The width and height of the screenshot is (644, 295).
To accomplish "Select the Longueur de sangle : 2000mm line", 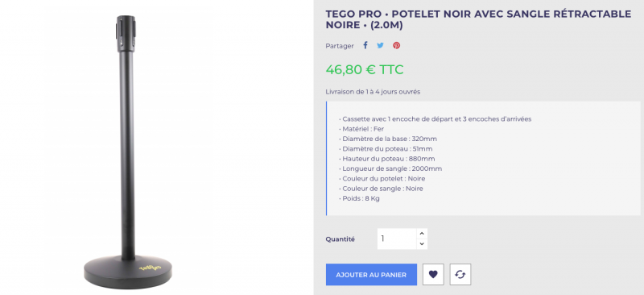I will point(390,168).
